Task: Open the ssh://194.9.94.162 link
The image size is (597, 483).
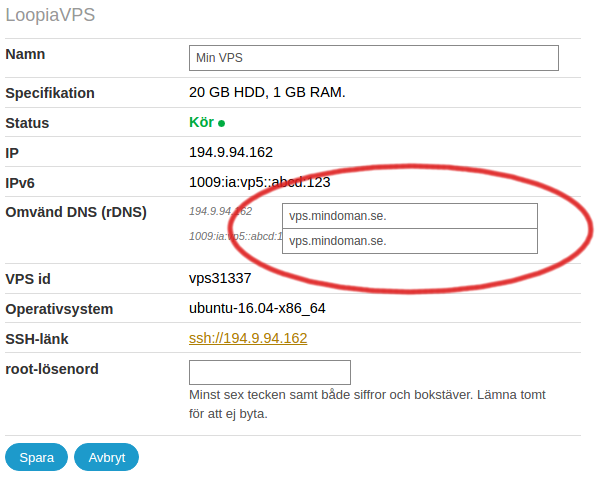Action: pos(248,338)
